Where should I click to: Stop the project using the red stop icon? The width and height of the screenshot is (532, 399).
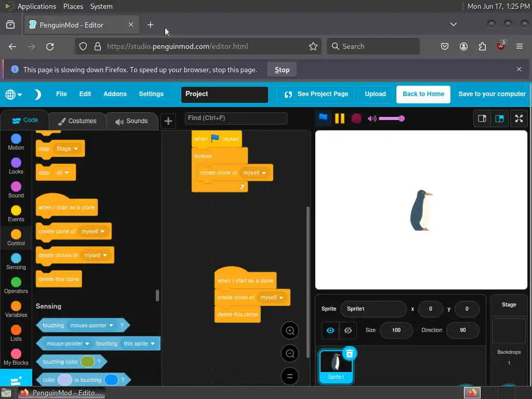[356, 118]
